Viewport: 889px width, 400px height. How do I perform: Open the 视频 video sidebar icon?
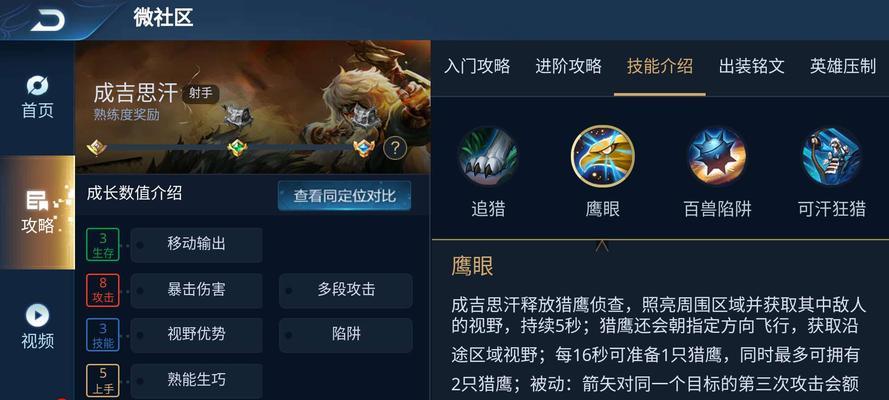coord(37,327)
